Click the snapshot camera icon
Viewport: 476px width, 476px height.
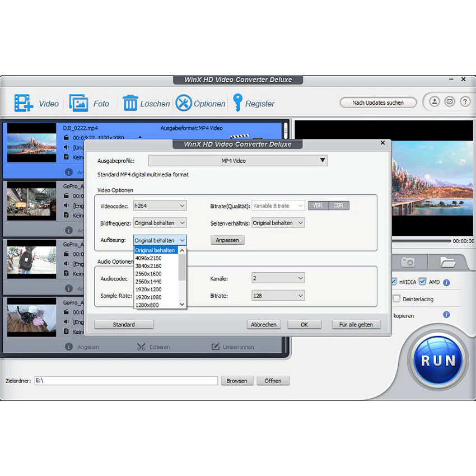coord(407,262)
